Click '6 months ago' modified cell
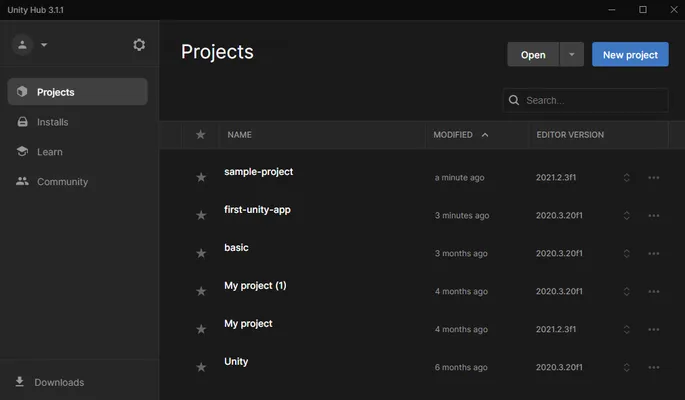 point(461,367)
